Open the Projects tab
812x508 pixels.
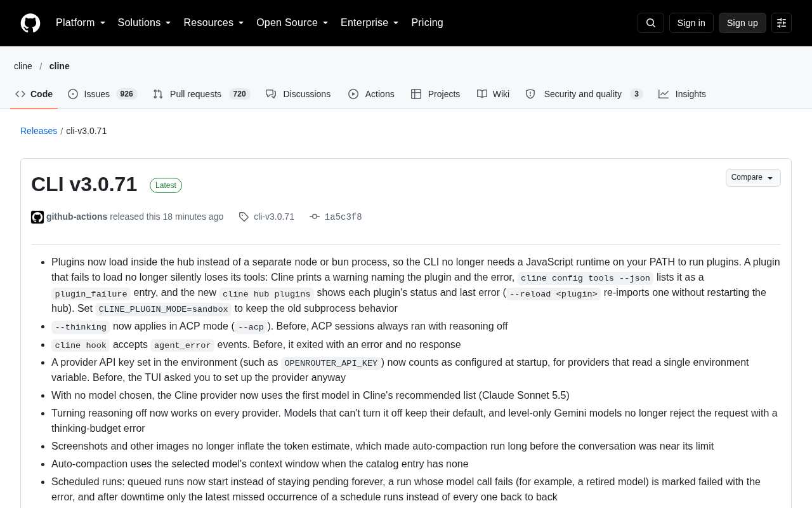point(436,94)
